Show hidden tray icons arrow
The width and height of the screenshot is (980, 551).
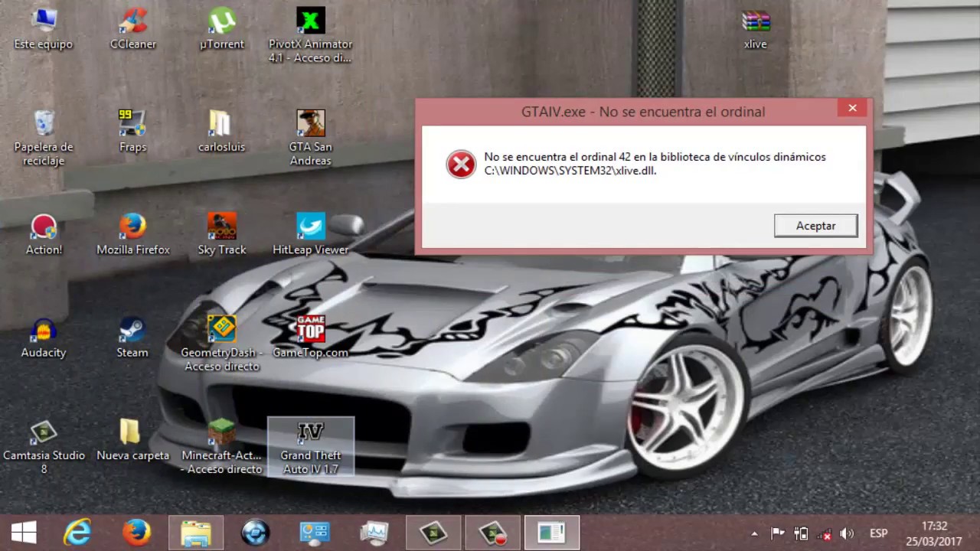(x=754, y=533)
